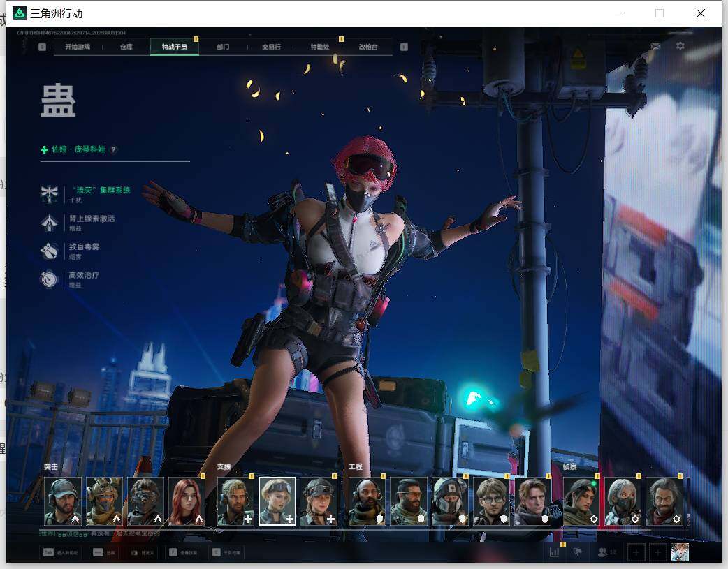728x569 pixels.
Task: Click the 侦察 category label
Action: 569,467
